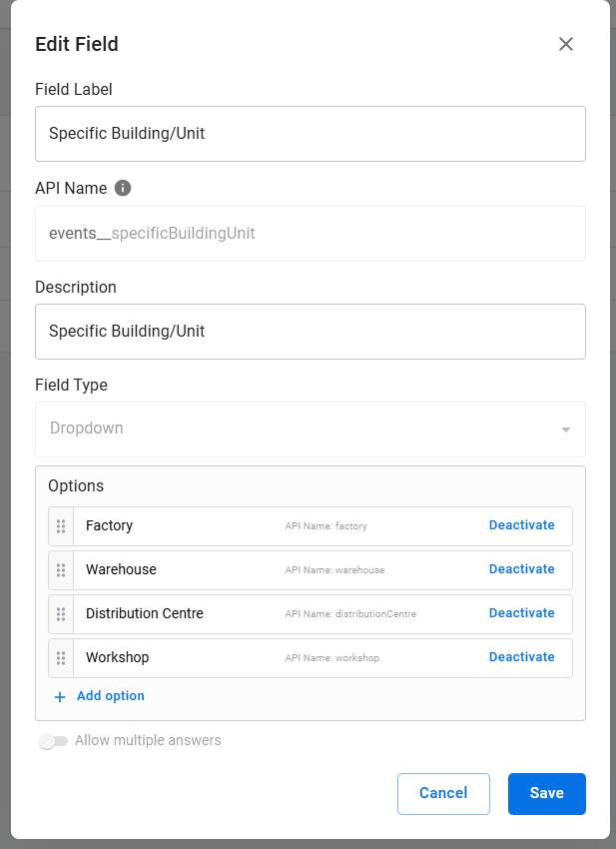Select the Distribution Centre option name
The width and height of the screenshot is (616, 849).
145,613
